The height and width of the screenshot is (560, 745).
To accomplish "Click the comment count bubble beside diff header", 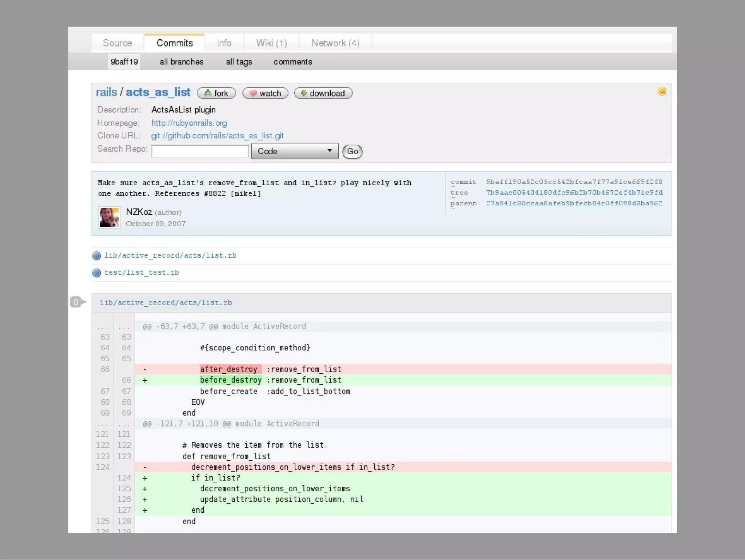I will pos(76,302).
